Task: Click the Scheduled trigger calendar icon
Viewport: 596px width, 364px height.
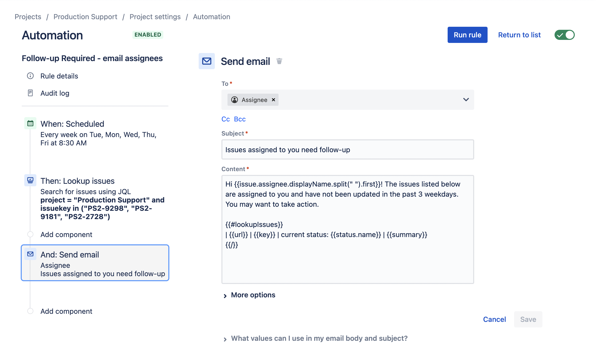Action: 30,123
